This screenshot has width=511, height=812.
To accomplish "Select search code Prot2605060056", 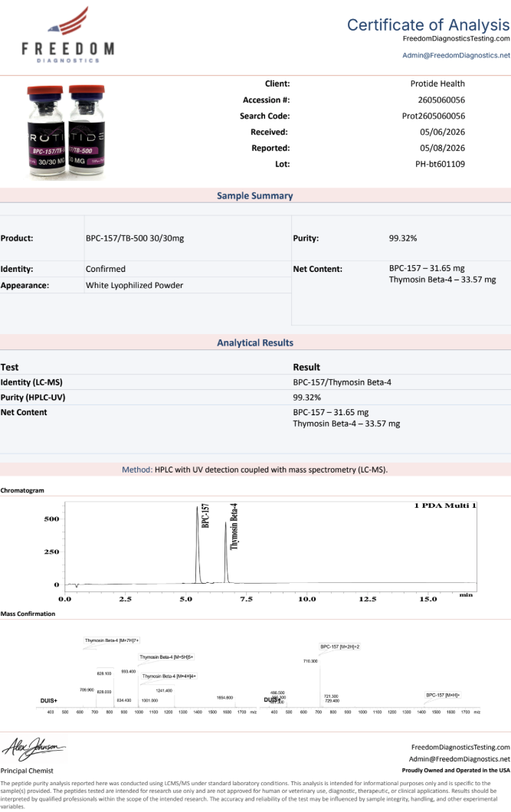I will point(434,116).
